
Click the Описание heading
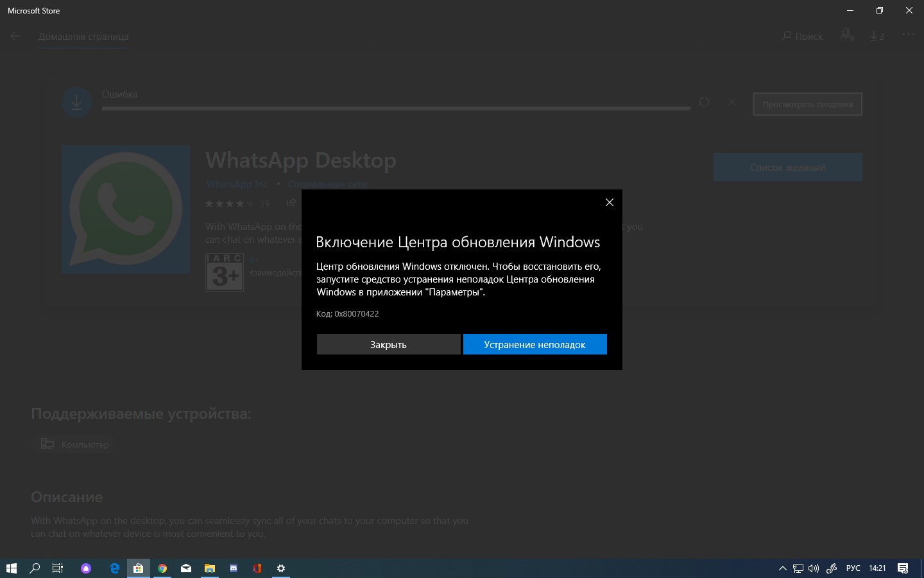(x=67, y=497)
